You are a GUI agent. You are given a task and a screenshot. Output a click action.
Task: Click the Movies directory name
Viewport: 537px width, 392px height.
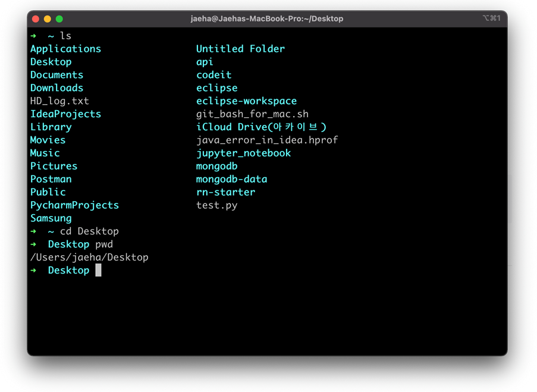pos(48,140)
